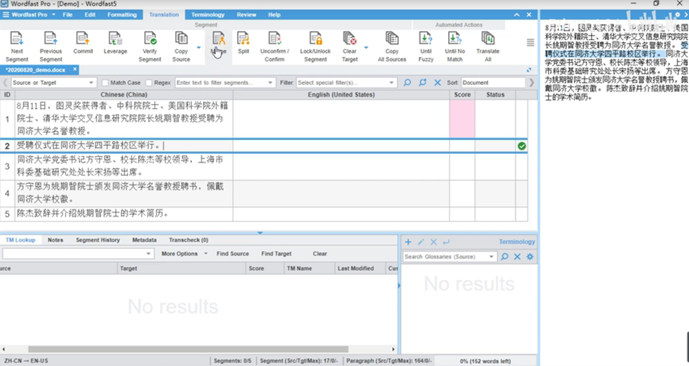The width and height of the screenshot is (689, 366).
Task: Click the filter search magnifier icon
Action: 407,83
